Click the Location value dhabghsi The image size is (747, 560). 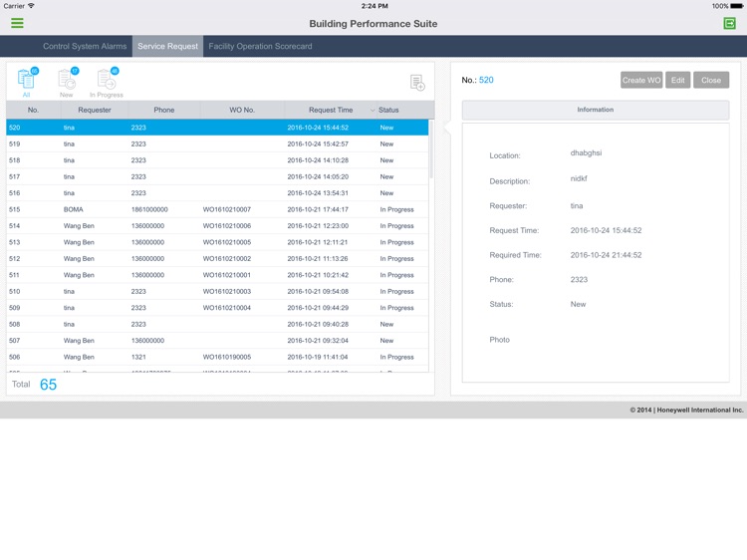click(586, 153)
